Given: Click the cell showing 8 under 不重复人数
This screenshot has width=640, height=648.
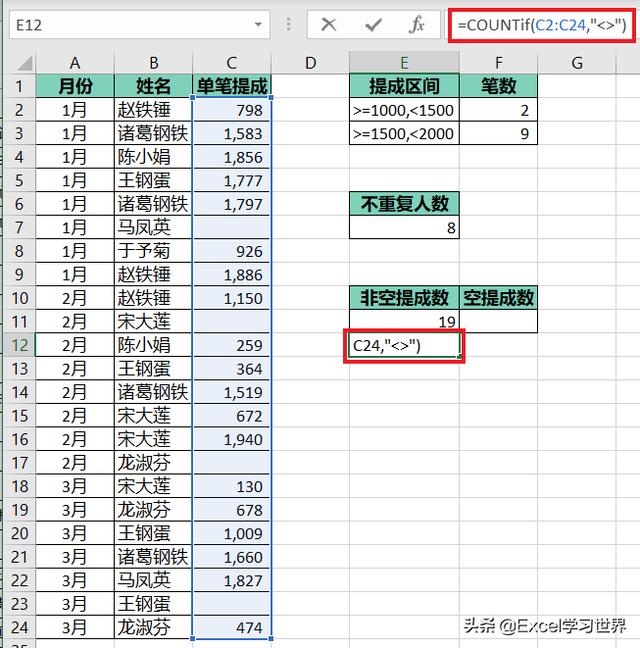Looking at the screenshot, I should (404, 227).
